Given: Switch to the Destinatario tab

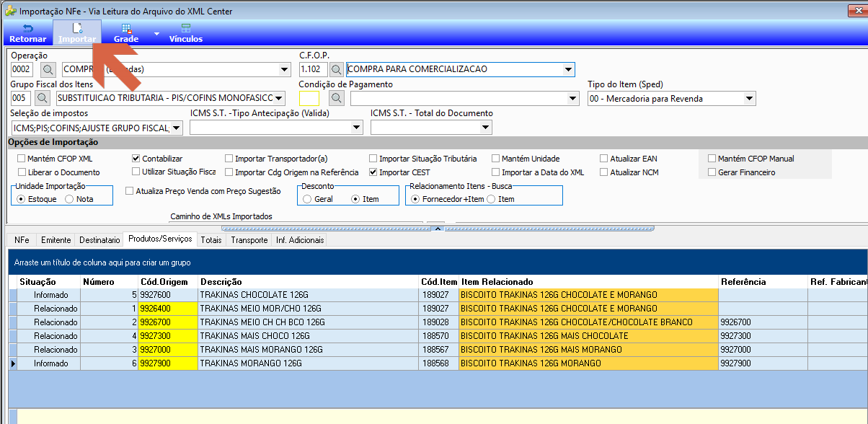Looking at the screenshot, I should pos(99,240).
